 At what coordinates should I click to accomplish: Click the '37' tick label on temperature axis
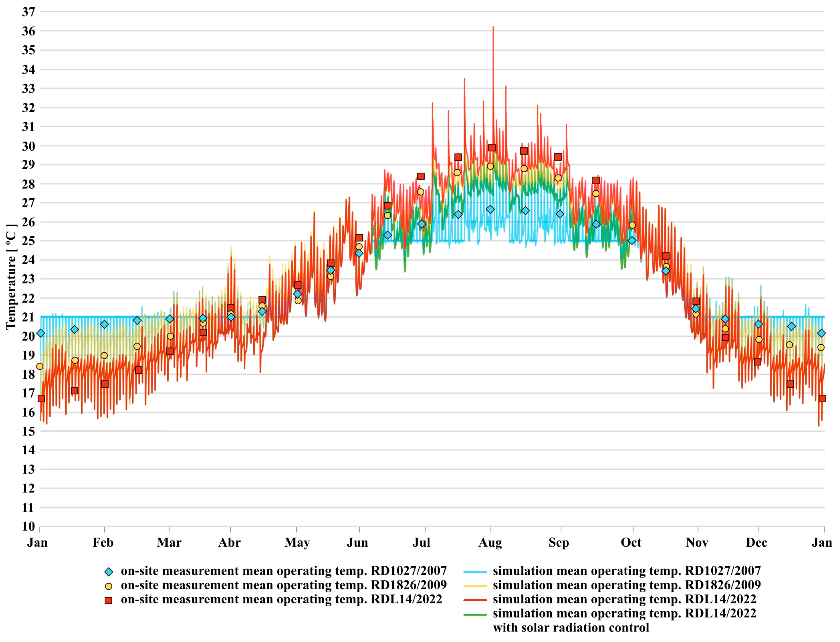(28, 12)
